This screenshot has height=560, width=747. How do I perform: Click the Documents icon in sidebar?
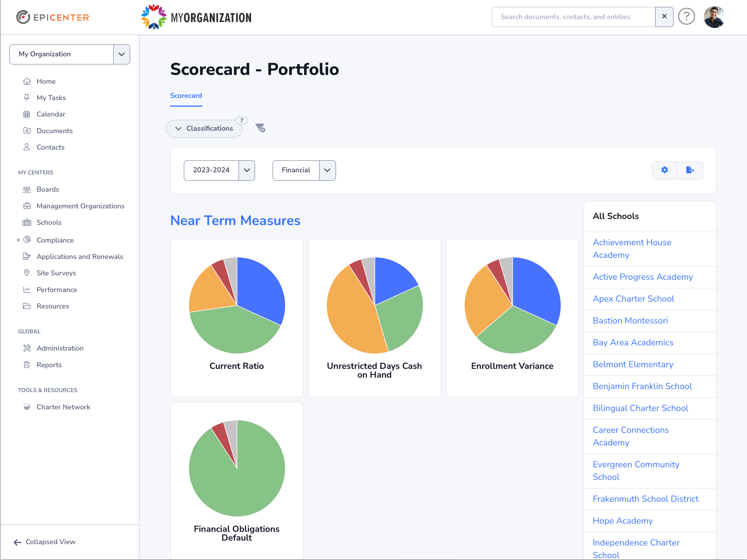tap(27, 131)
